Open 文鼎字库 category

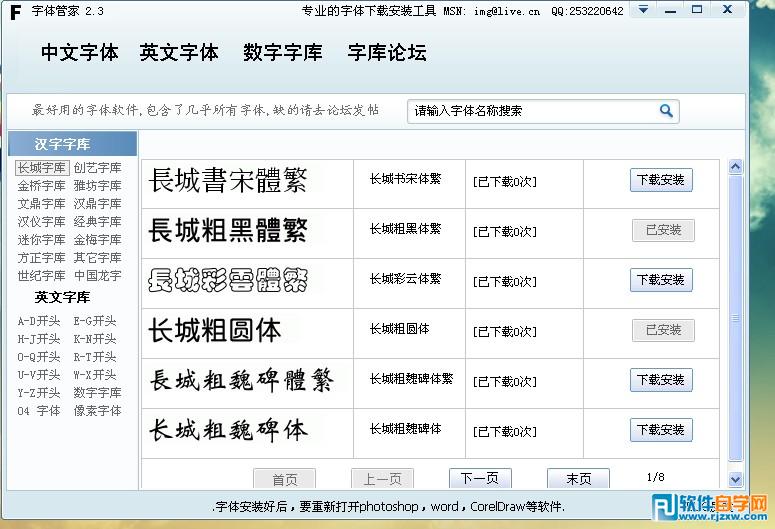(42, 203)
